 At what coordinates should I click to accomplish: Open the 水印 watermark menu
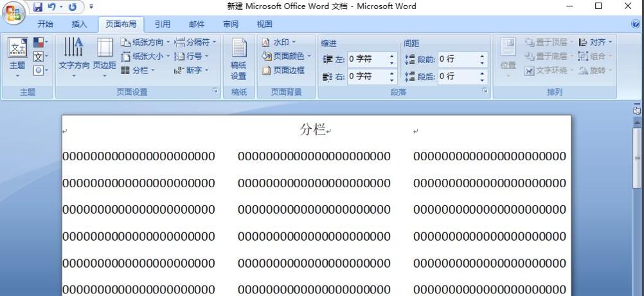(x=279, y=42)
